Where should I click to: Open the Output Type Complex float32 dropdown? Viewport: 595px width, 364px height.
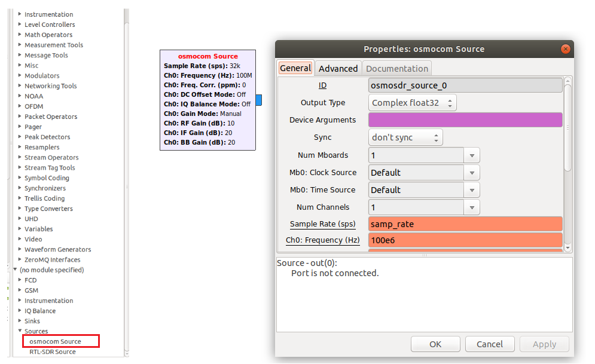tap(412, 103)
